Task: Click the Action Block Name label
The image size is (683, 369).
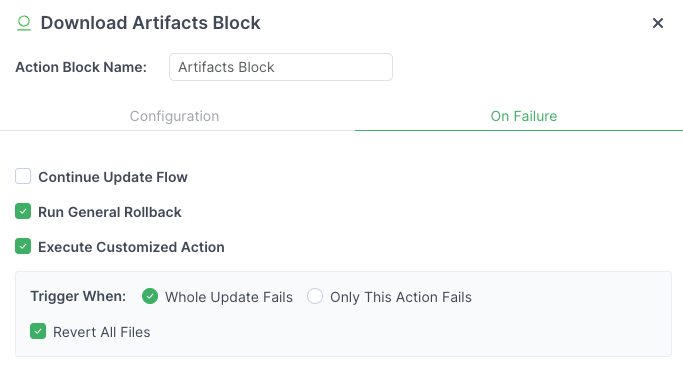Action: pos(81,67)
